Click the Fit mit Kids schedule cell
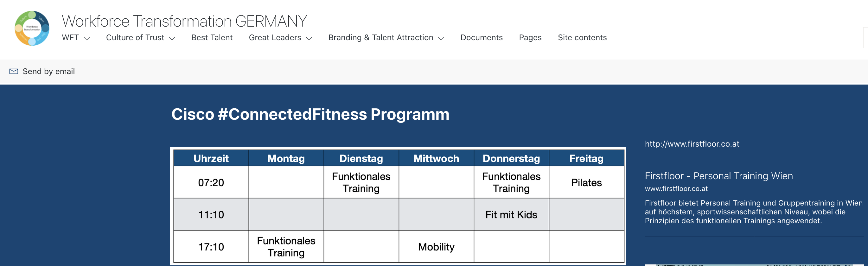 click(x=511, y=214)
